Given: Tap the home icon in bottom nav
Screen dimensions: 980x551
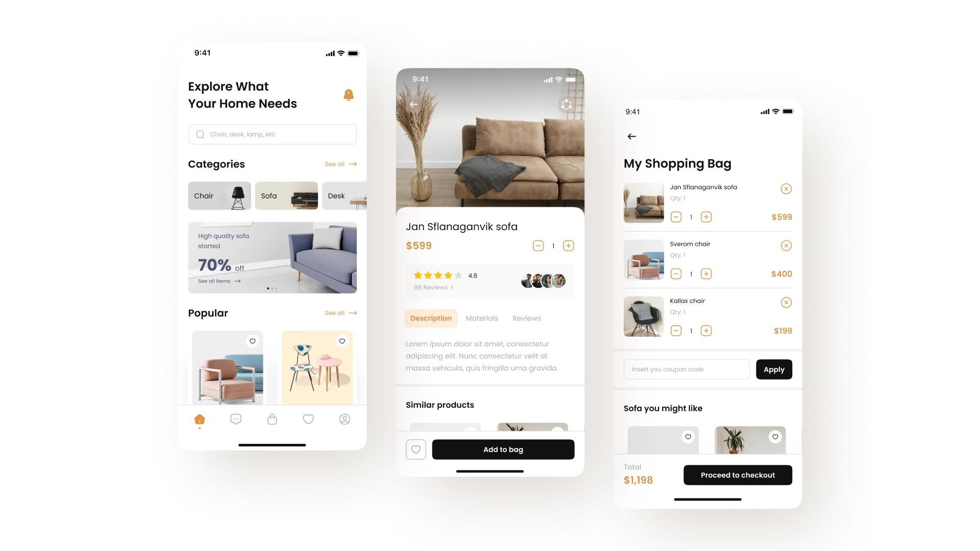Looking at the screenshot, I should [x=199, y=418].
